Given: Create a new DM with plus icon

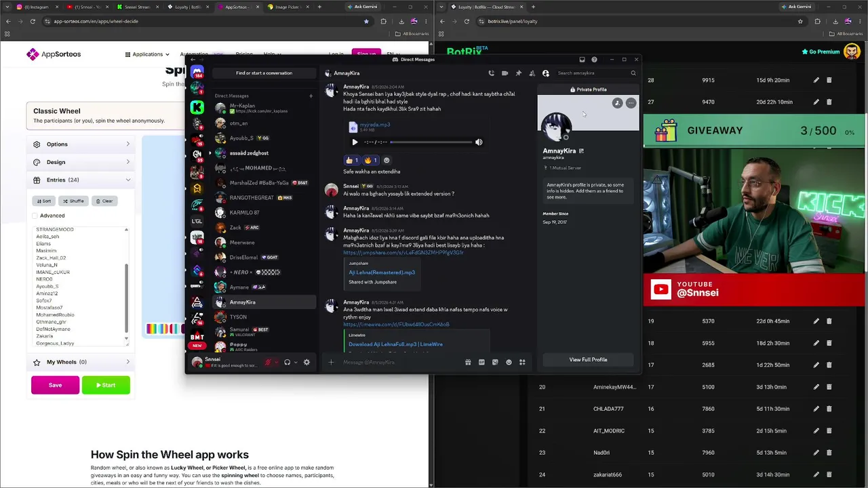Looking at the screenshot, I should pyautogui.click(x=311, y=96).
